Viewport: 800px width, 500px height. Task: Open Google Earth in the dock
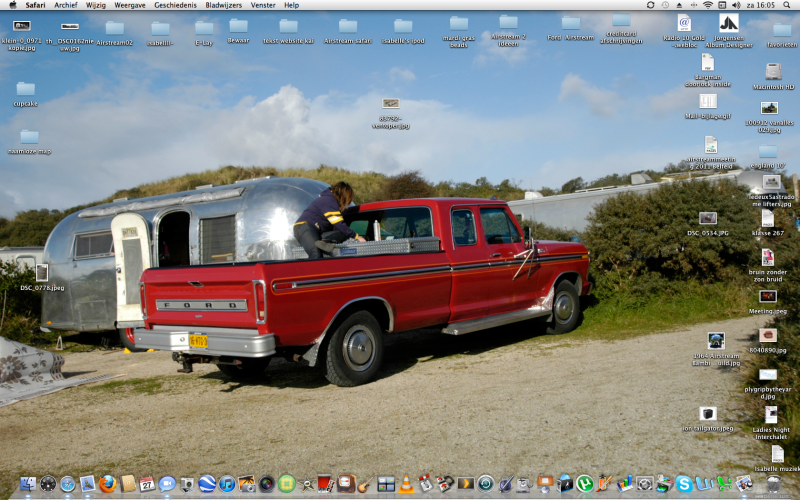pos(207,484)
